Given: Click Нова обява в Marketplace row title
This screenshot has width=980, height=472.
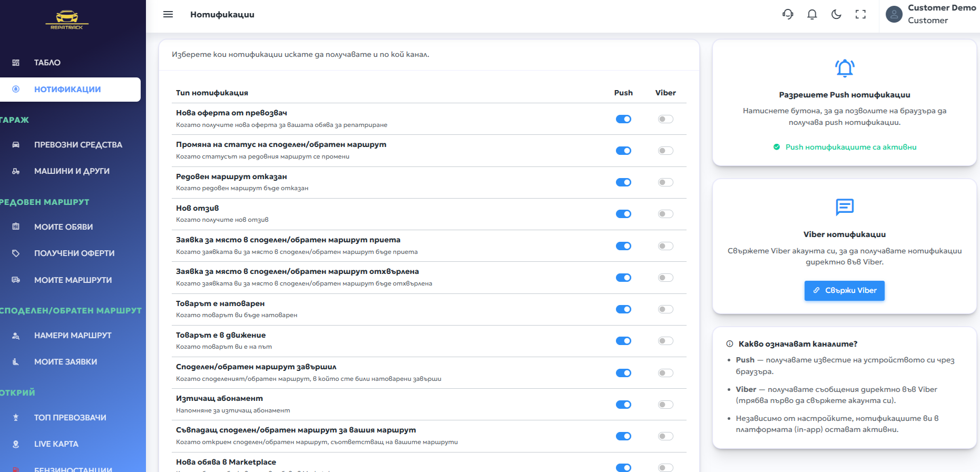Looking at the screenshot, I should coord(226,462).
